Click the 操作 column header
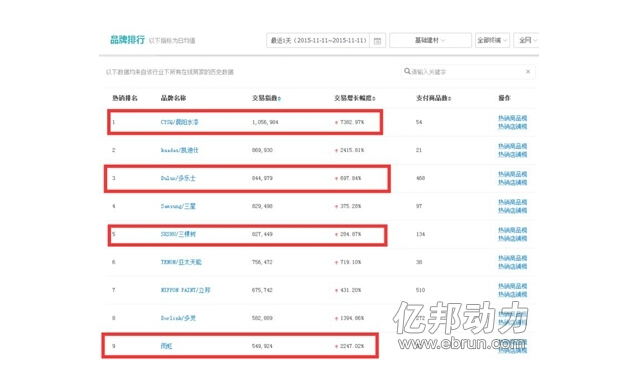Viewport: 634px width, 386px height. click(504, 98)
